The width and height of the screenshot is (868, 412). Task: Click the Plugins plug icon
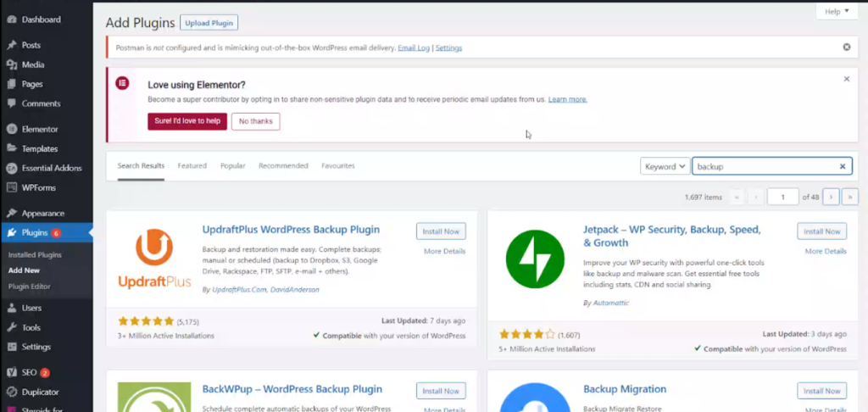click(x=12, y=232)
